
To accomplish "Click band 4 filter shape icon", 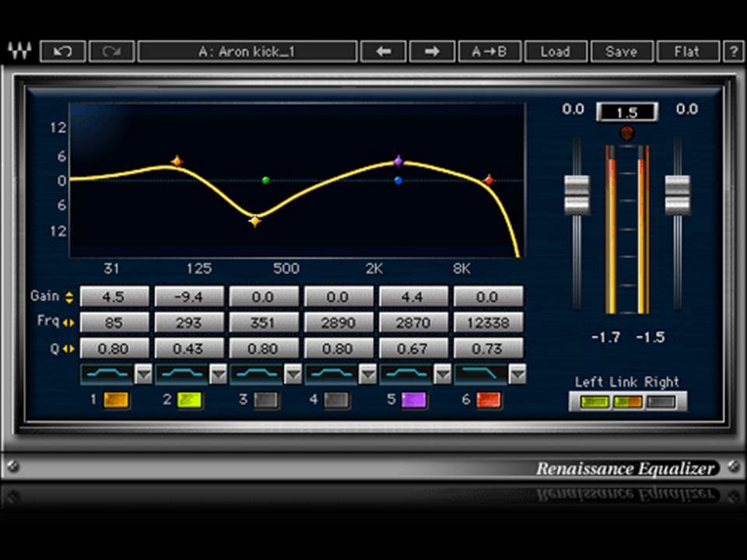I will pyautogui.click(x=331, y=374).
